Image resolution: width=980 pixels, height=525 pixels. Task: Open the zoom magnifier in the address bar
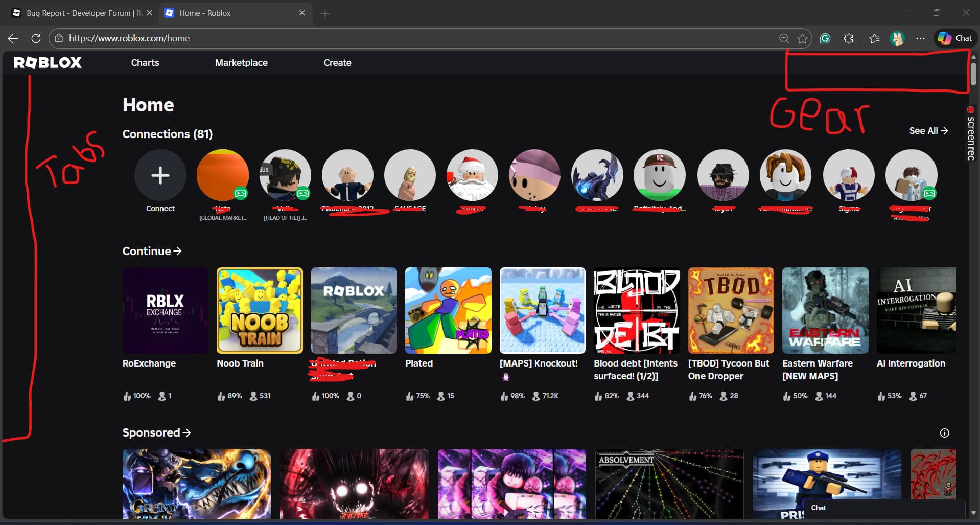[784, 38]
